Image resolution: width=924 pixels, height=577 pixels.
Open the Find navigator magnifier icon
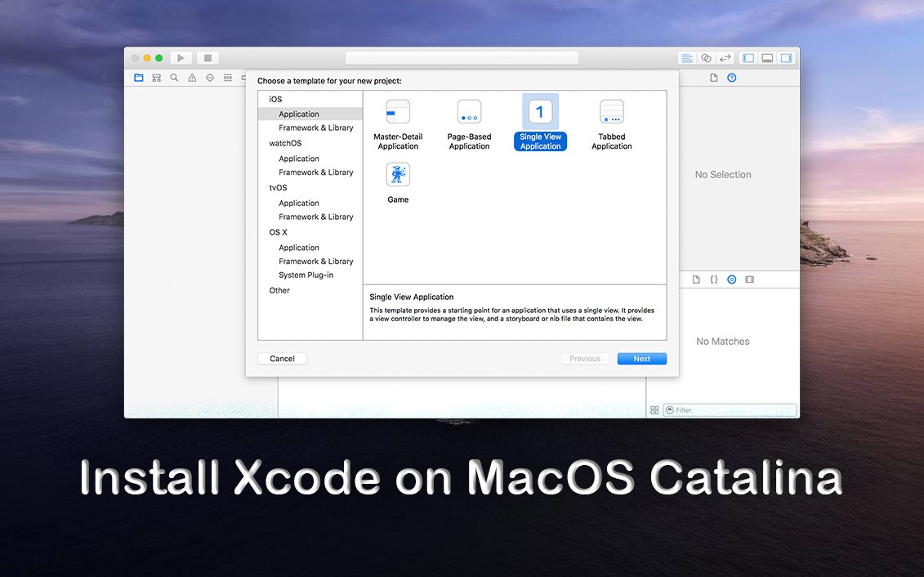pyautogui.click(x=174, y=78)
